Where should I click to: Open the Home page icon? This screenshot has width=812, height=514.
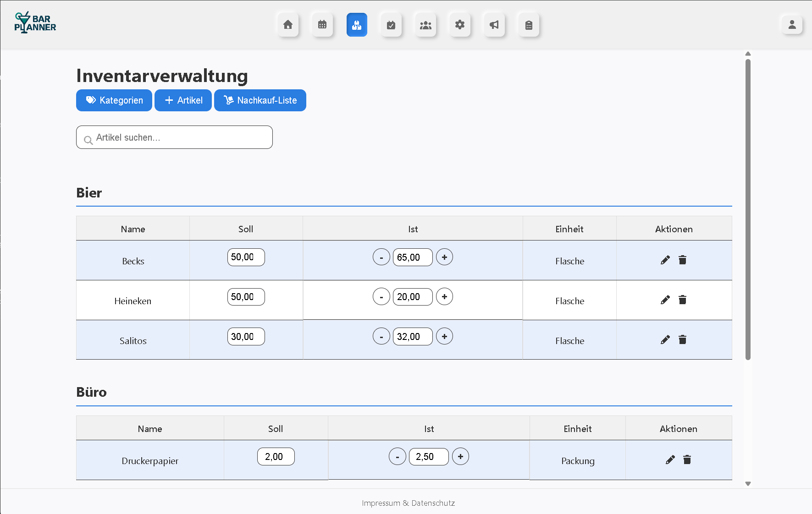[288, 25]
